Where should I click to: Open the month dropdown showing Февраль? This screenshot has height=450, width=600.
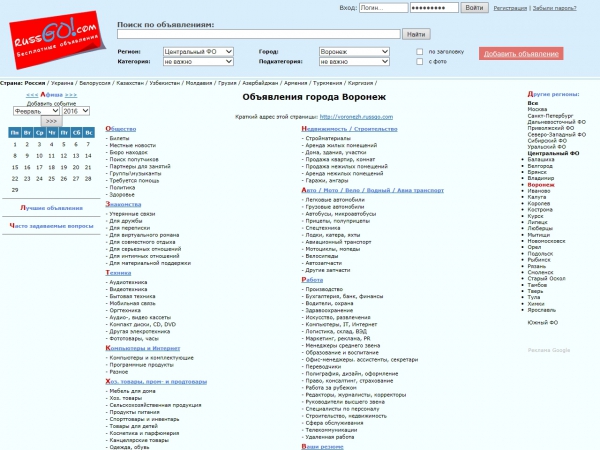click(36, 111)
